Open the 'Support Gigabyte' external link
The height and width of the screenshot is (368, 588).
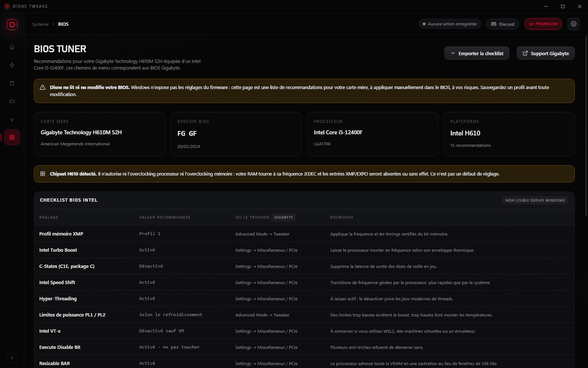545,53
